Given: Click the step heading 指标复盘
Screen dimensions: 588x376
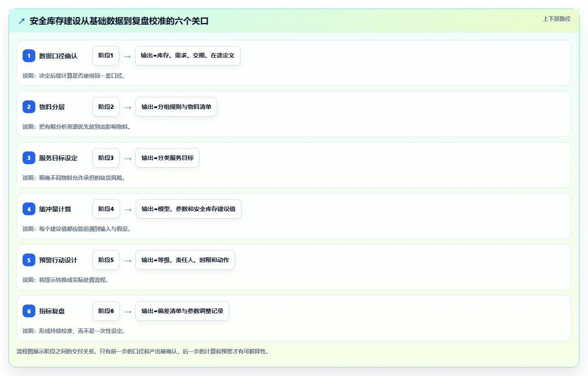Looking at the screenshot, I should pos(52,311).
